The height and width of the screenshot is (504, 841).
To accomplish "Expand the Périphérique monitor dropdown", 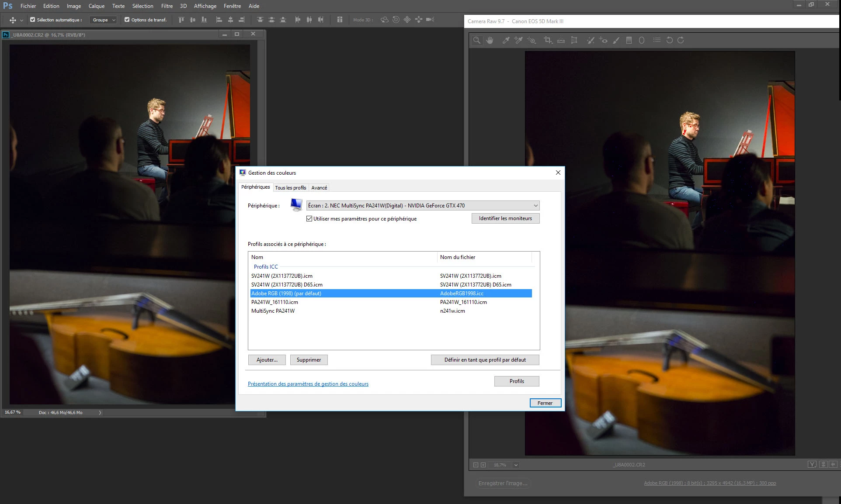I will 535,206.
